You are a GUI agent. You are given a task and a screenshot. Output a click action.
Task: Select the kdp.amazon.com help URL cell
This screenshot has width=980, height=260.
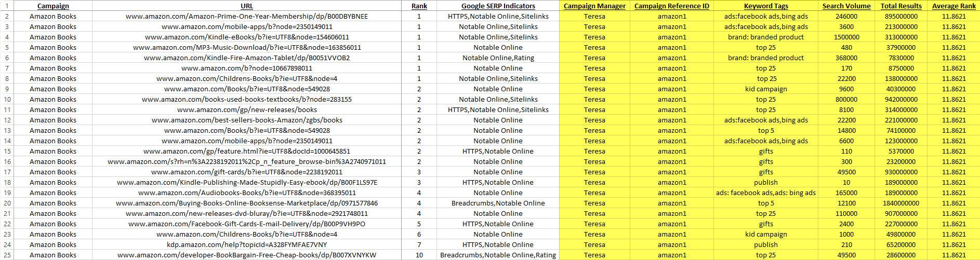click(x=247, y=244)
